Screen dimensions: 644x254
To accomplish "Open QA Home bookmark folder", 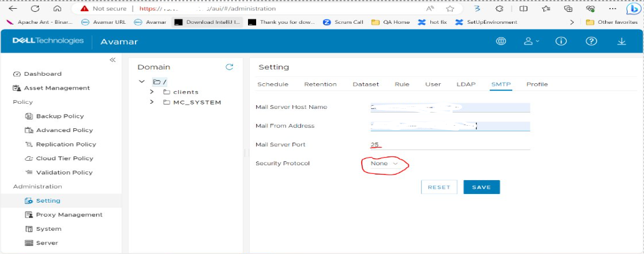I will click(x=390, y=23).
